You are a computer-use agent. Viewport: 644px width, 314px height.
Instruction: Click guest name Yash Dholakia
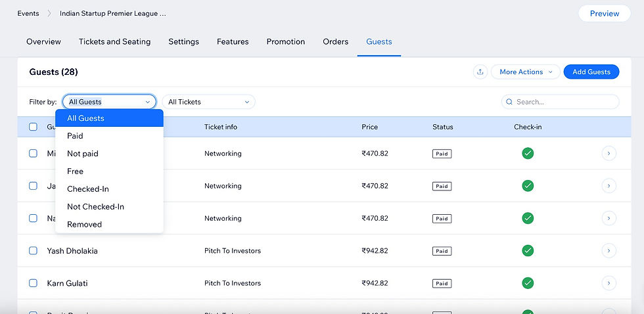click(x=72, y=251)
